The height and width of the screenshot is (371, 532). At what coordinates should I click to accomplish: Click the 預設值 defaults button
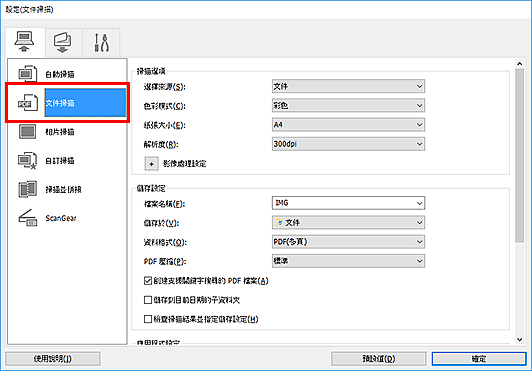pos(379,359)
